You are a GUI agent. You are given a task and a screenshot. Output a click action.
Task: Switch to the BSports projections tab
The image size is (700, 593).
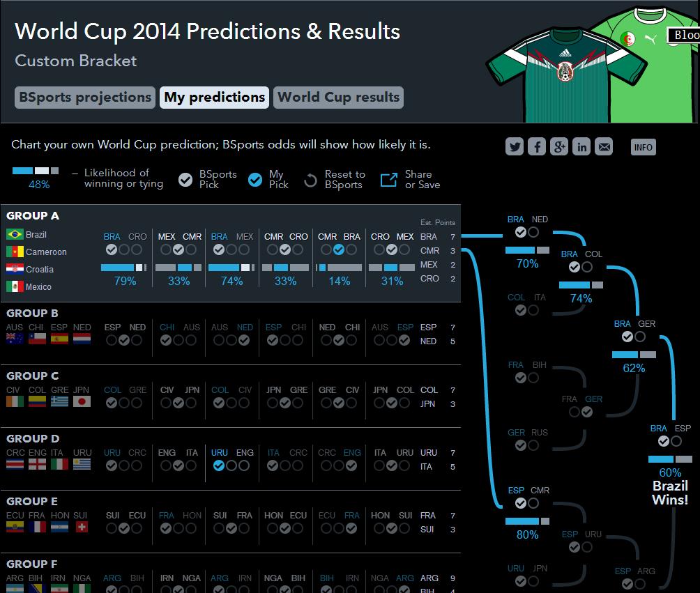[x=85, y=98]
